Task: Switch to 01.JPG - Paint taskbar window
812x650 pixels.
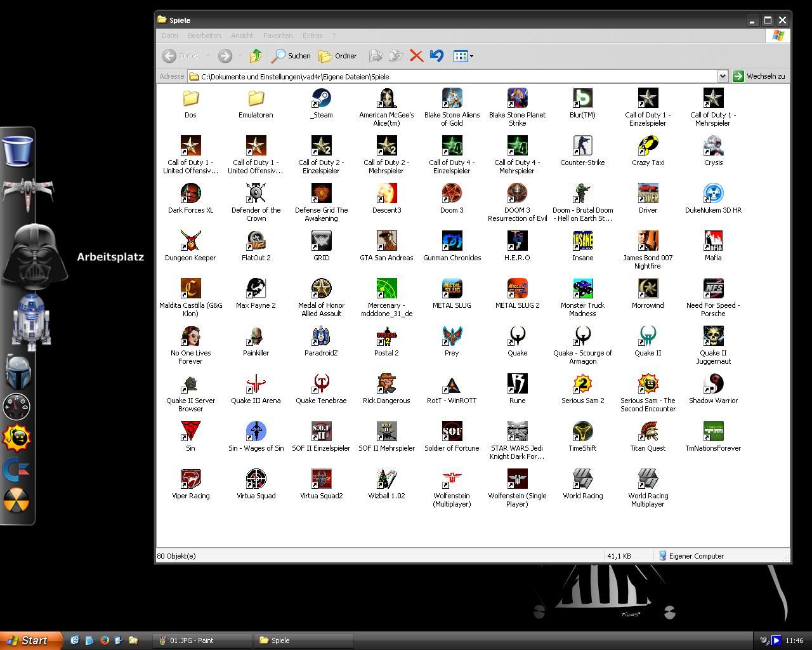Action: point(203,640)
